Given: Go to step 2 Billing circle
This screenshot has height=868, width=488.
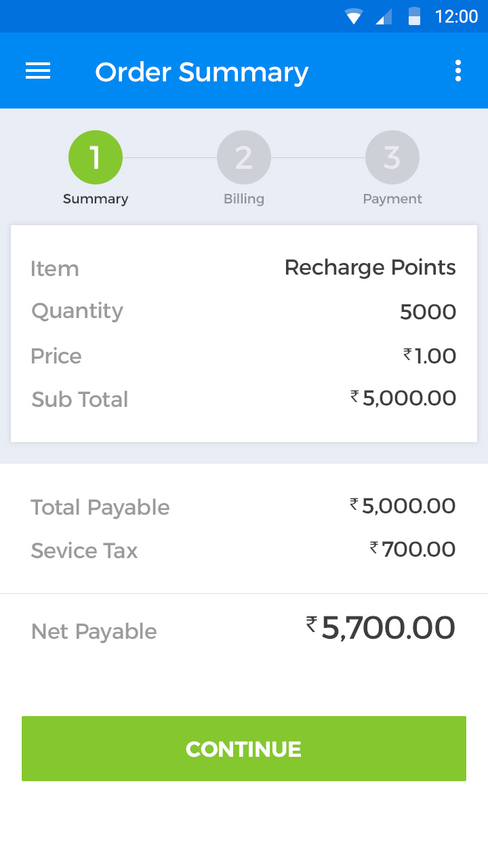Looking at the screenshot, I should (x=244, y=157).
